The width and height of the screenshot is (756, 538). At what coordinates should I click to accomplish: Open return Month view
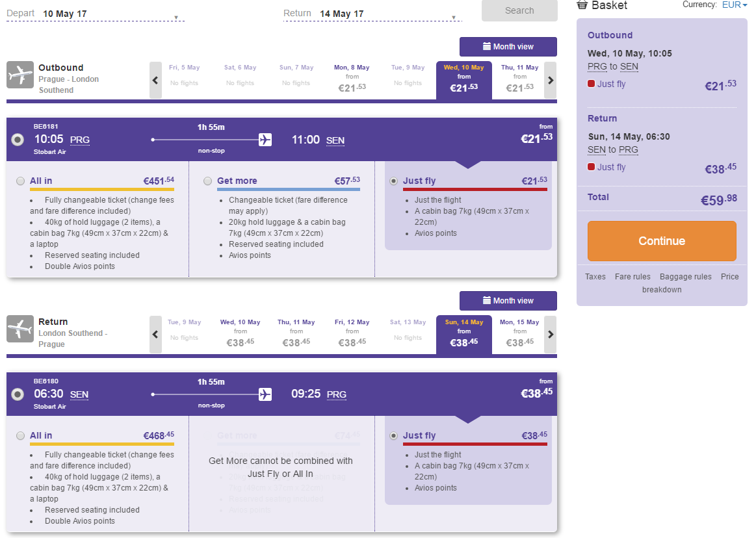(x=508, y=301)
